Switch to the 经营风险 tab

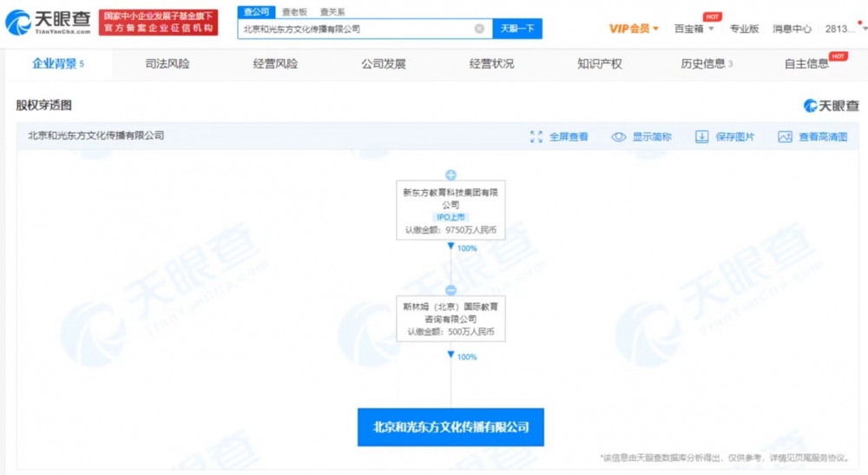point(275,63)
